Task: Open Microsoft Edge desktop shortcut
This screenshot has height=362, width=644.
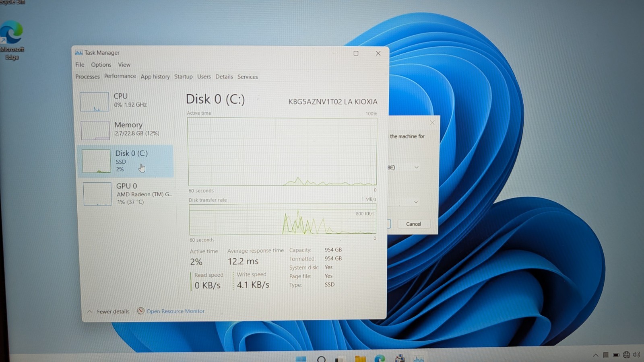Action: (12, 40)
